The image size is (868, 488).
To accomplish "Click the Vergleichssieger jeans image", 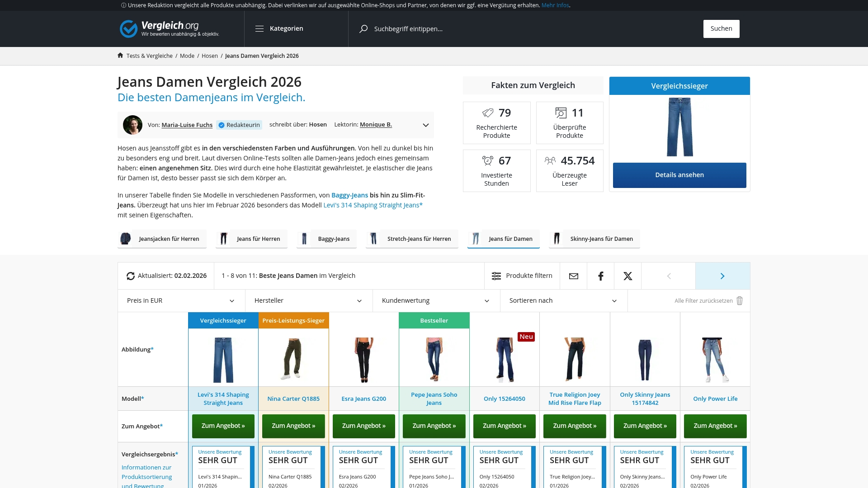I will (x=679, y=127).
